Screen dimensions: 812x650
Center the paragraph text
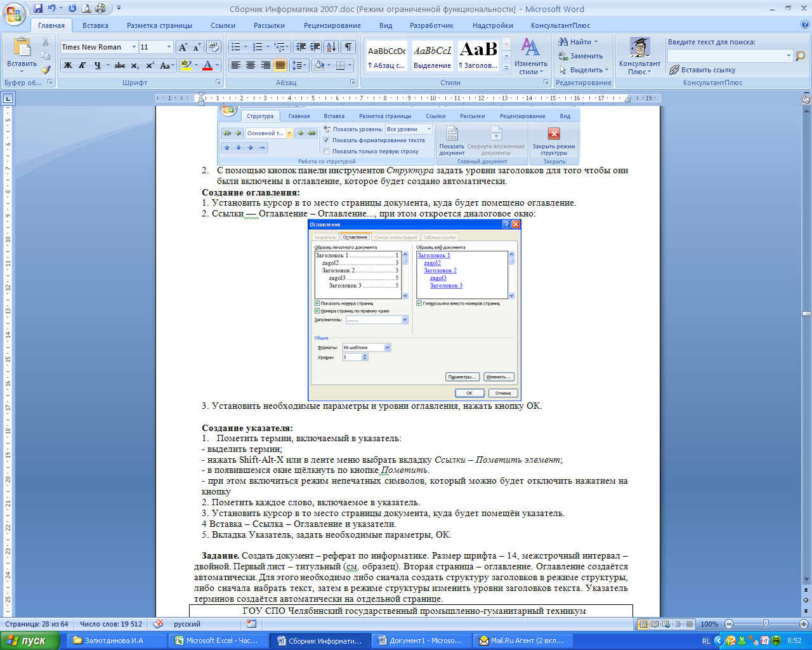pyautogui.click(x=251, y=65)
